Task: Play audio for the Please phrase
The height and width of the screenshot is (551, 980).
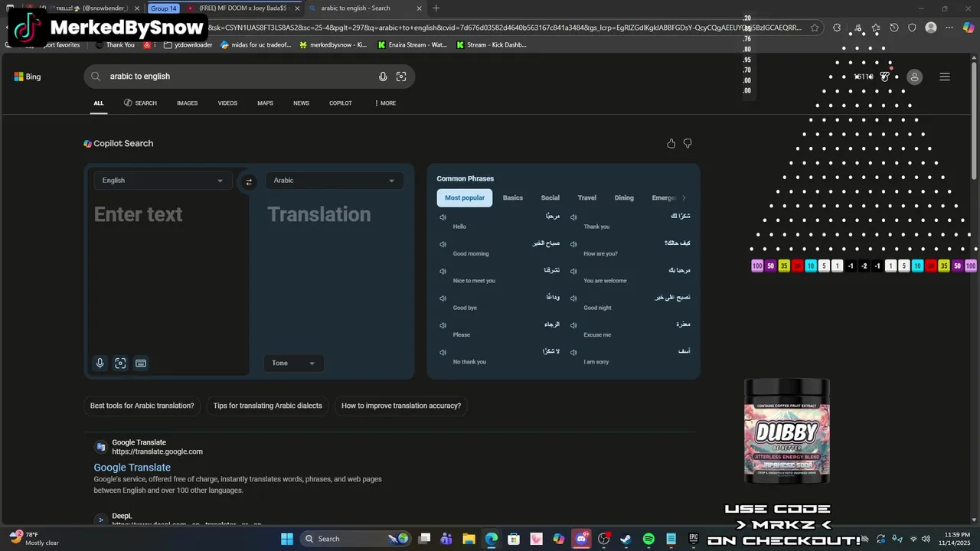Action: point(443,325)
